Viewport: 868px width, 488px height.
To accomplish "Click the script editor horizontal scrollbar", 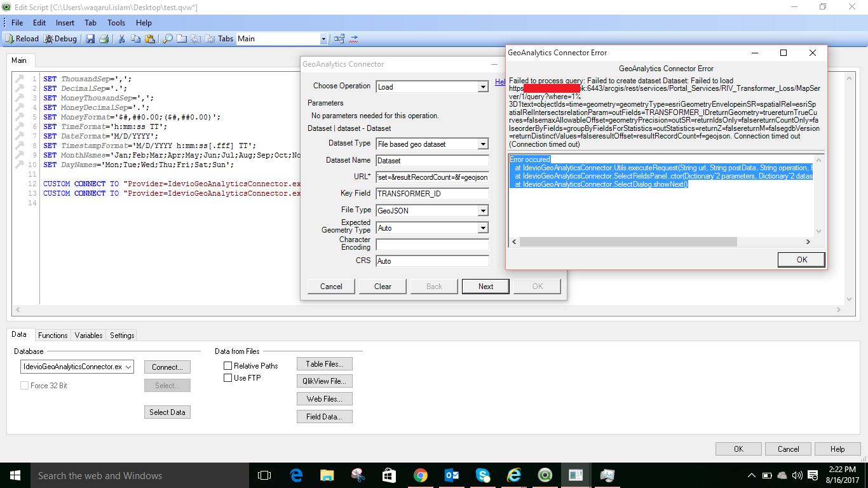I will point(428,309).
